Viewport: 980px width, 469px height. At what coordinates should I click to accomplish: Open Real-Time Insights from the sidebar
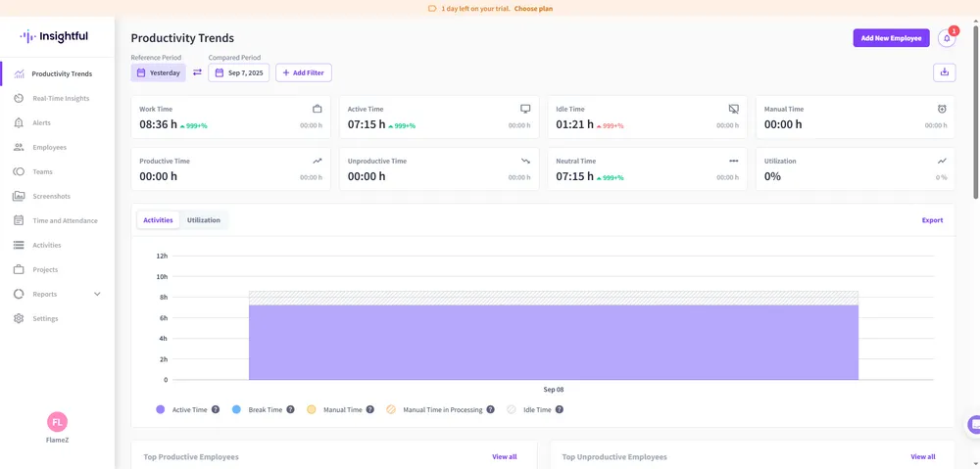60,98
